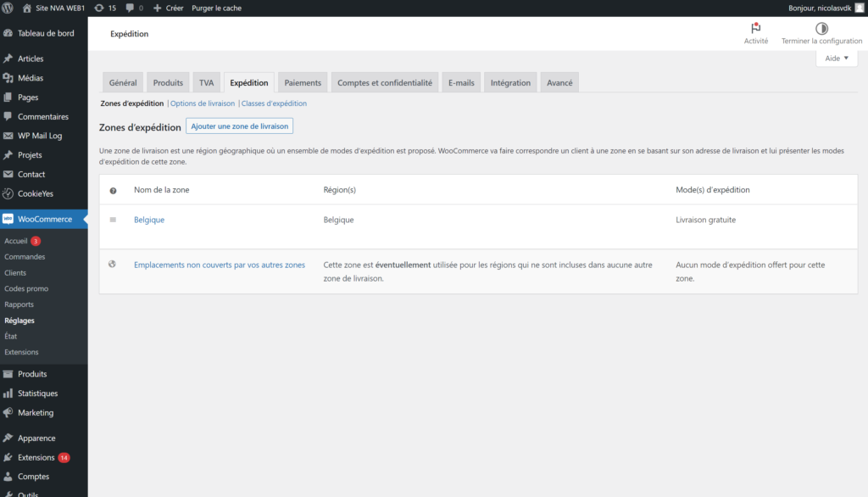Open the Options de livraison sub-link

[x=203, y=103]
